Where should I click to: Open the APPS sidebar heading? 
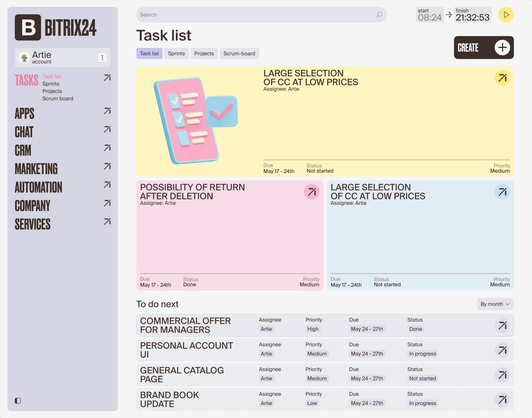[24, 114]
